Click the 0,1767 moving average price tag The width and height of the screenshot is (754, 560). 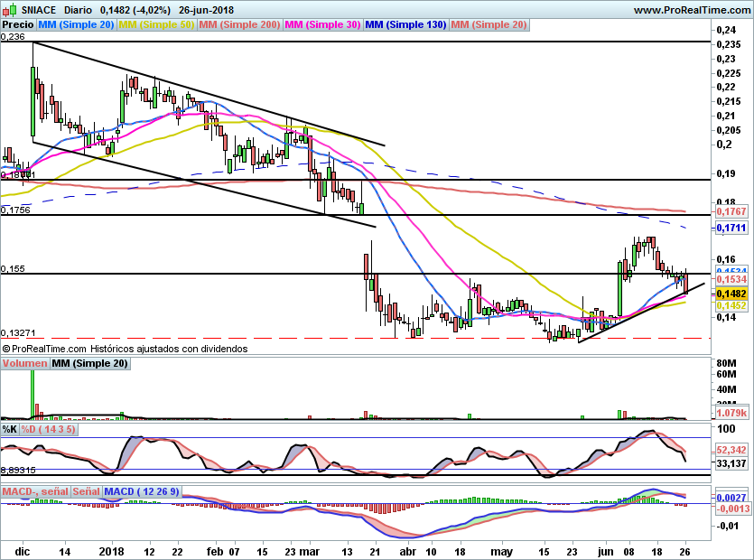(x=731, y=211)
